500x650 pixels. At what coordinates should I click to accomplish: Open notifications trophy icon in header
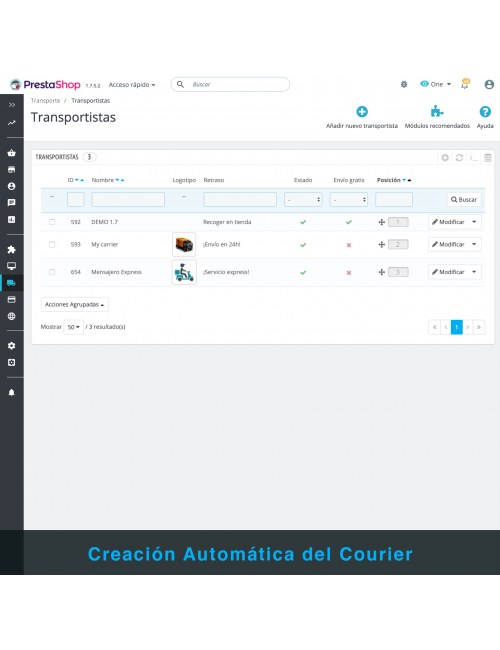(x=465, y=84)
